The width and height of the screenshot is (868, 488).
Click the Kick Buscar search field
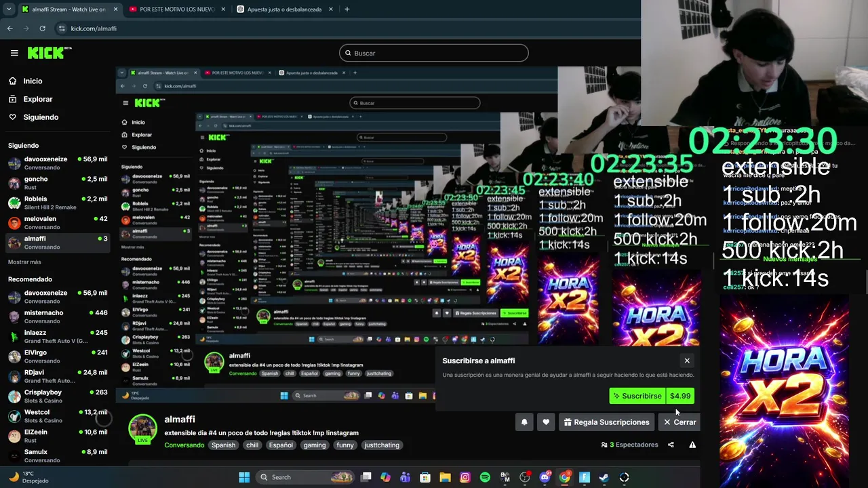[433, 53]
